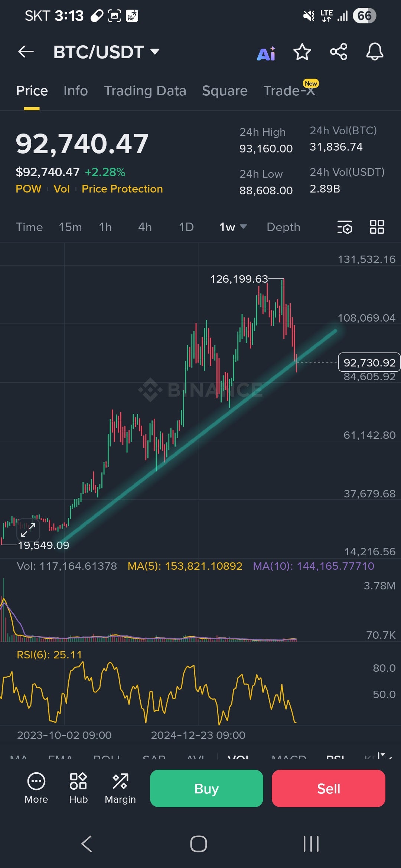The width and height of the screenshot is (401, 868).
Task: Add BTC/USDT to favorites with the star icon
Action: [x=302, y=52]
